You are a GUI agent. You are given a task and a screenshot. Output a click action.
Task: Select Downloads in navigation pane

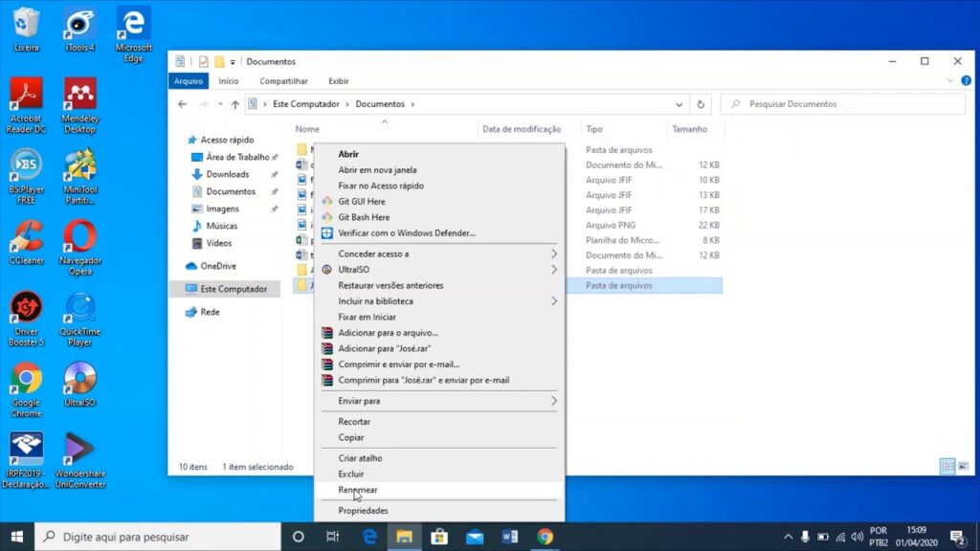(228, 174)
